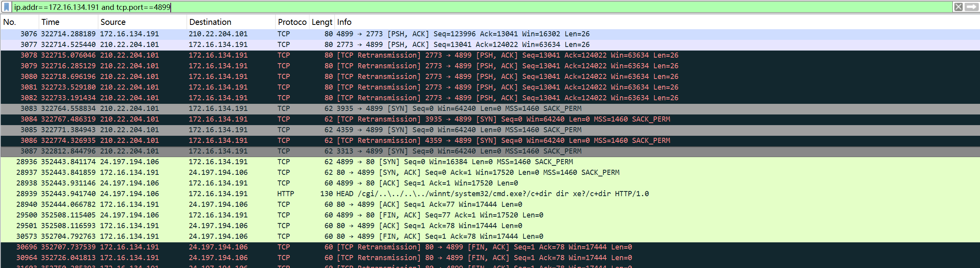
Task: Clear the display filter with the X icon
Action: click(958, 7)
